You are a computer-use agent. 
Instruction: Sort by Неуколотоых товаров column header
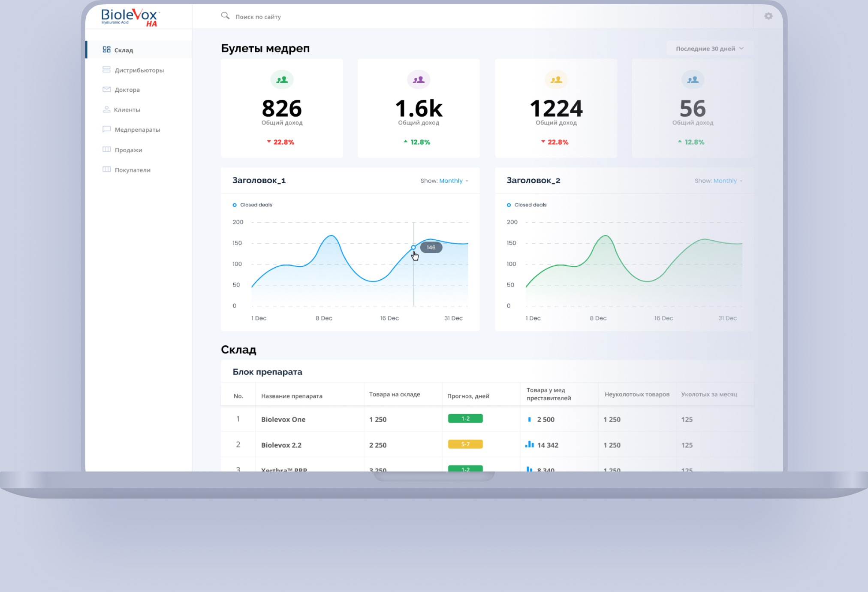[637, 394]
